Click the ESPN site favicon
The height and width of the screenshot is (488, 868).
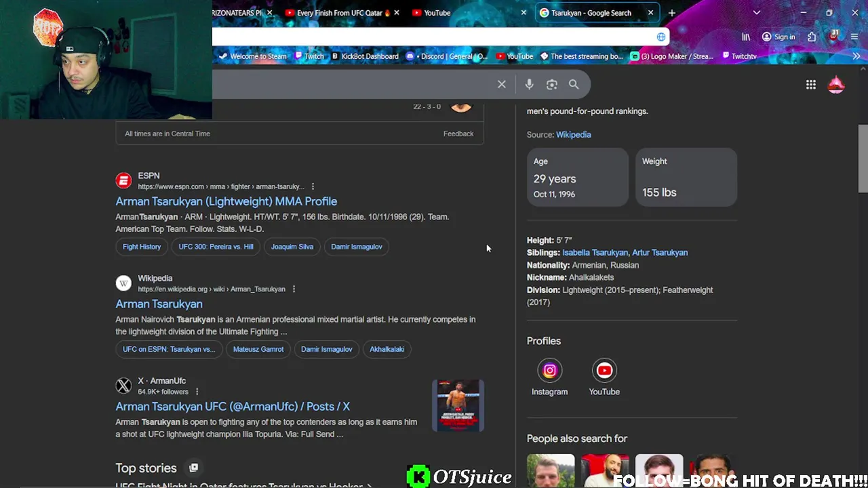pyautogui.click(x=123, y=180)
